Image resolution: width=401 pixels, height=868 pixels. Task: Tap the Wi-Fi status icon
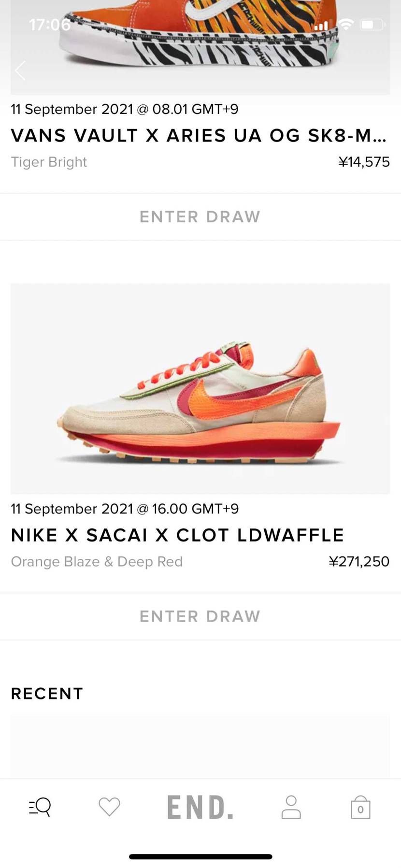(346, 24)
